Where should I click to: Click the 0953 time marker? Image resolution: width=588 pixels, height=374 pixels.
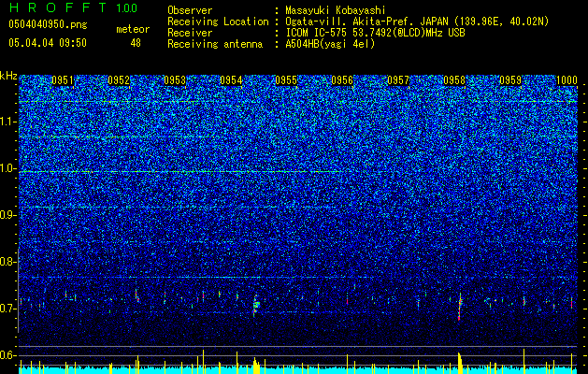pos(175,80)
